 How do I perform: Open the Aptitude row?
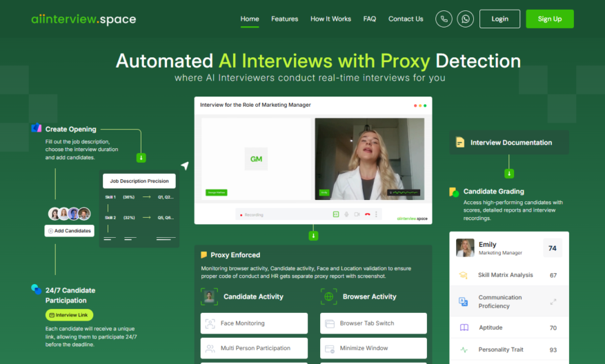pos(509,327)
